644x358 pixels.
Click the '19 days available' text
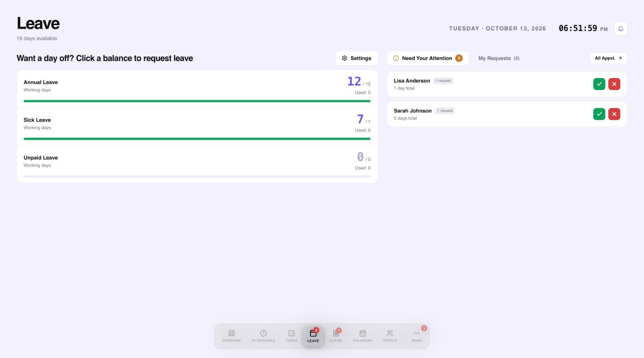point(37,38)
